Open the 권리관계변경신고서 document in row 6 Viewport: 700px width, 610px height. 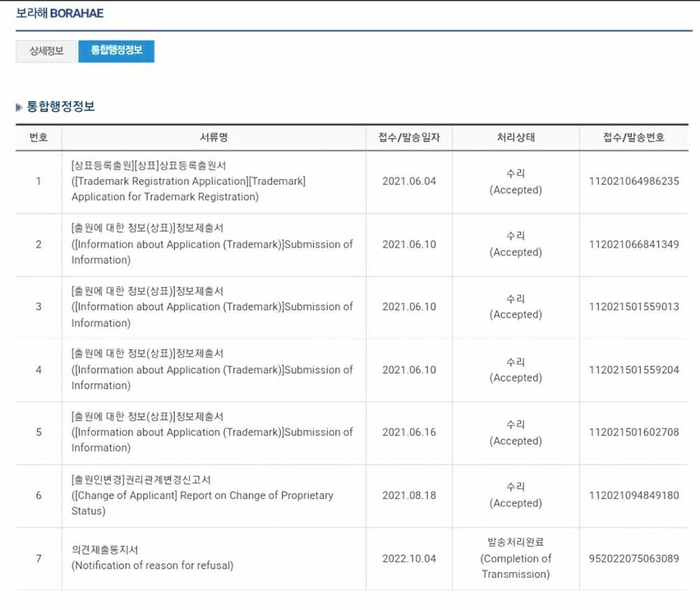pos(202,495)
